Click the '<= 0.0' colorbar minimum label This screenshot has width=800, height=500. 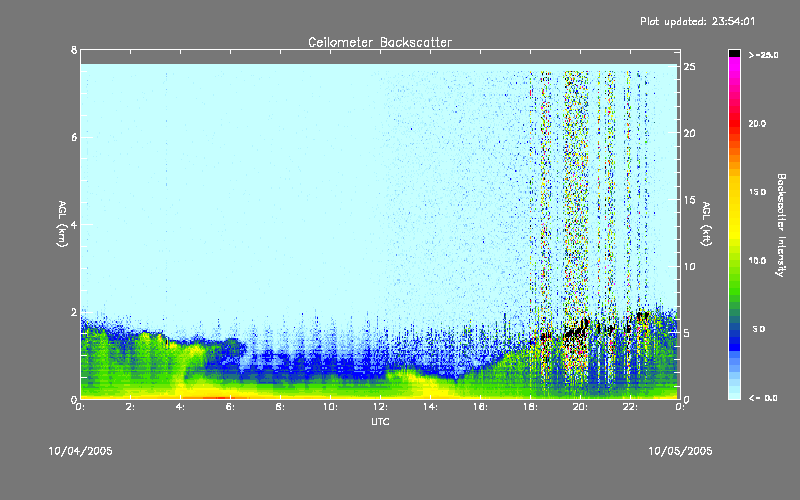[x=763, y=398]
